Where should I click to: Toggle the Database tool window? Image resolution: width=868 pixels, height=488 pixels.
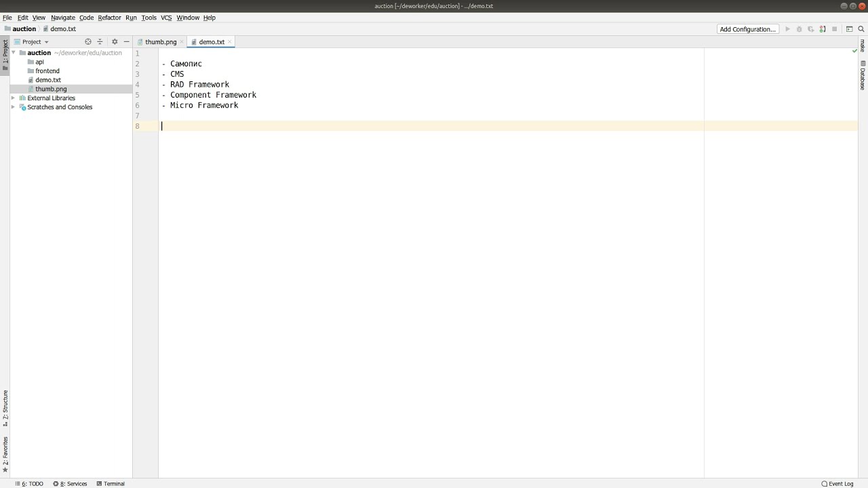(x=863, y=75)
